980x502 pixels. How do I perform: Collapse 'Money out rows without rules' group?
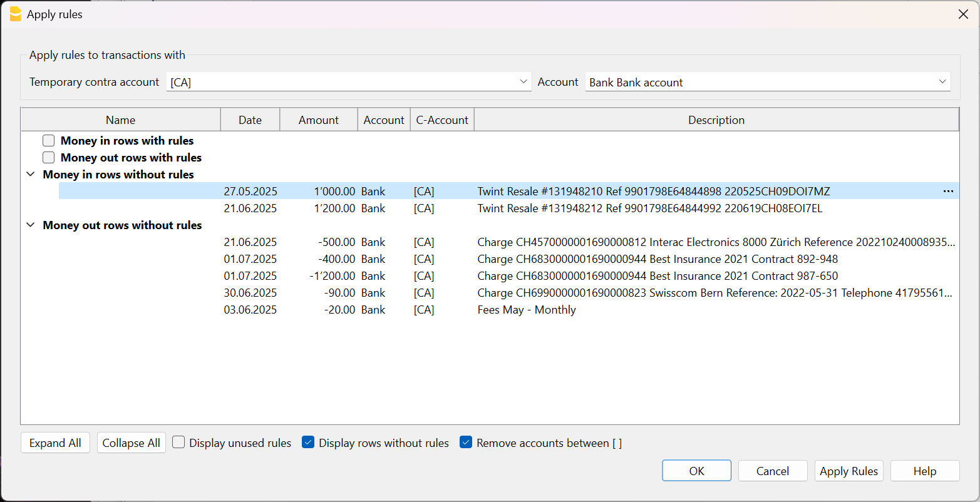(31, 225)
